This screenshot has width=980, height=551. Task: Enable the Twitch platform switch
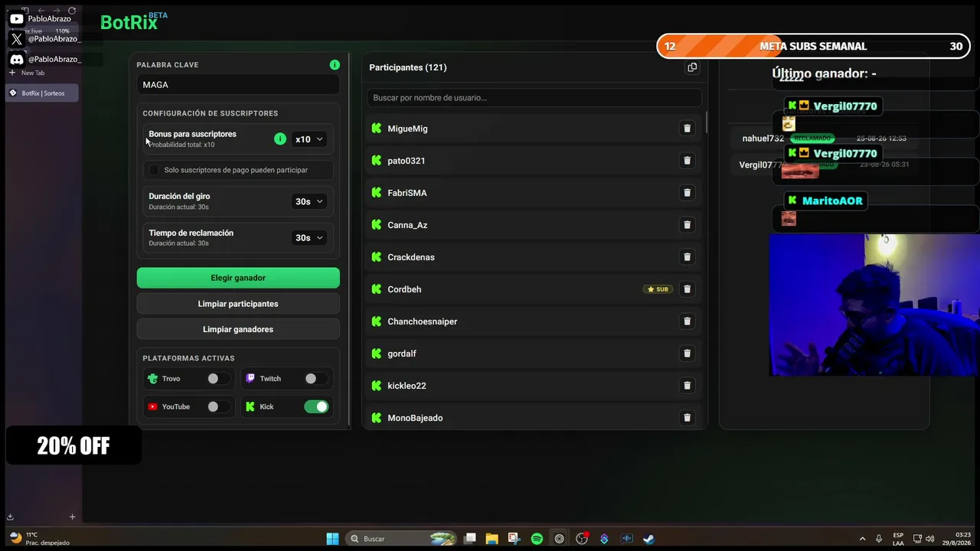315,379
